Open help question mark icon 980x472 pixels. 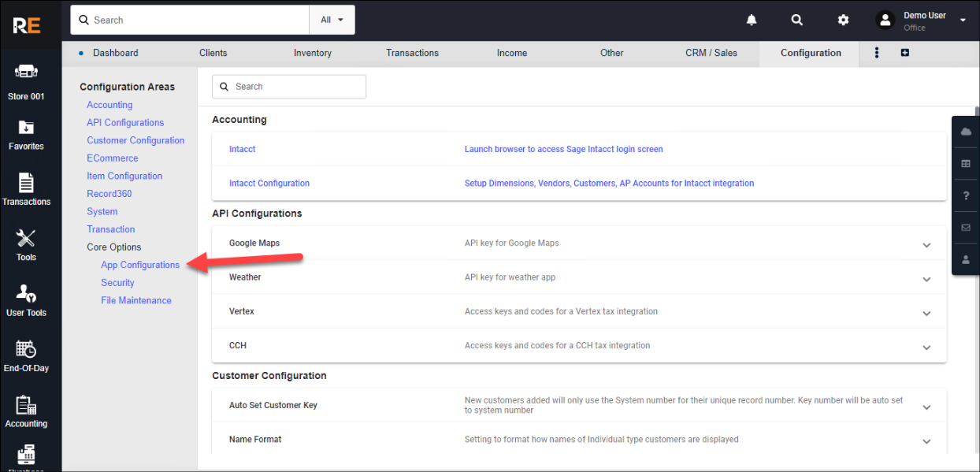pos(966,195)
